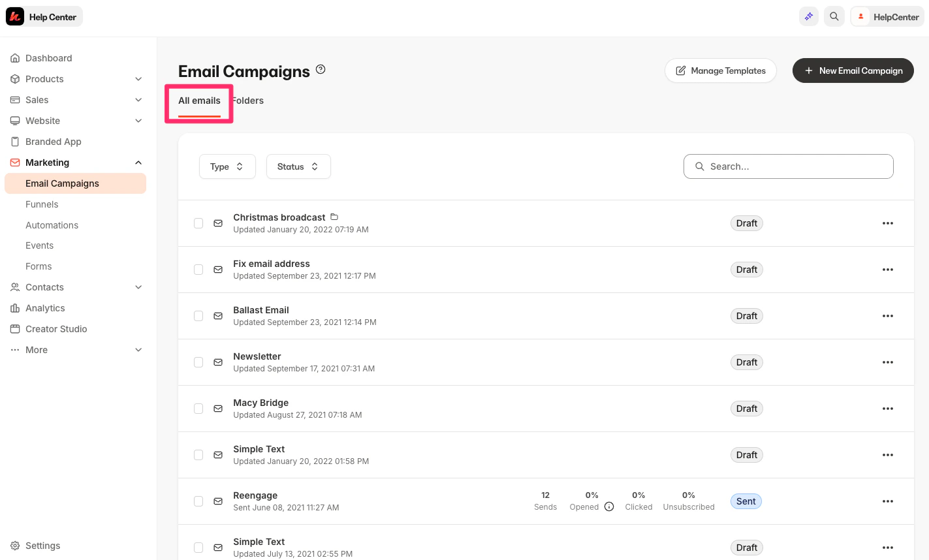Expand the Sales sidebar section

pyautogui.click(x=138, y=100)
